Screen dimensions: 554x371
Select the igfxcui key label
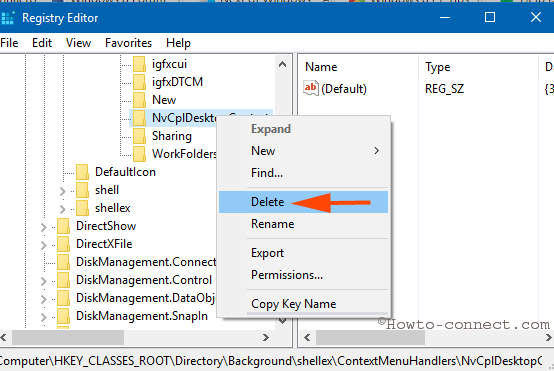tap(169, 64)
